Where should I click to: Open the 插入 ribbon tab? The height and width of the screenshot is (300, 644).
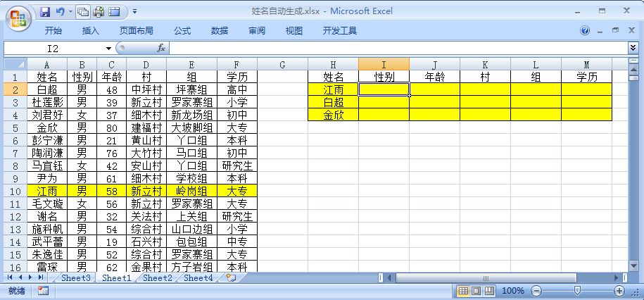(91, 30)
